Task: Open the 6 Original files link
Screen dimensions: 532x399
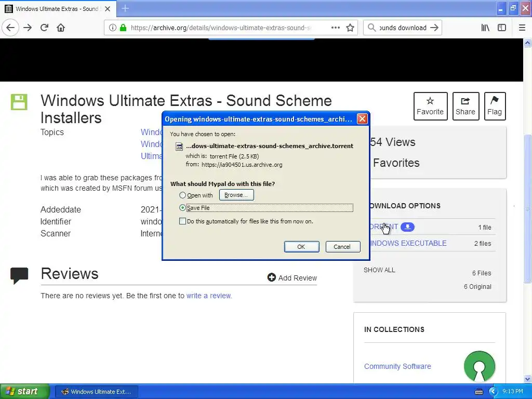Action: pyautogui.click(x=477, y=287)
